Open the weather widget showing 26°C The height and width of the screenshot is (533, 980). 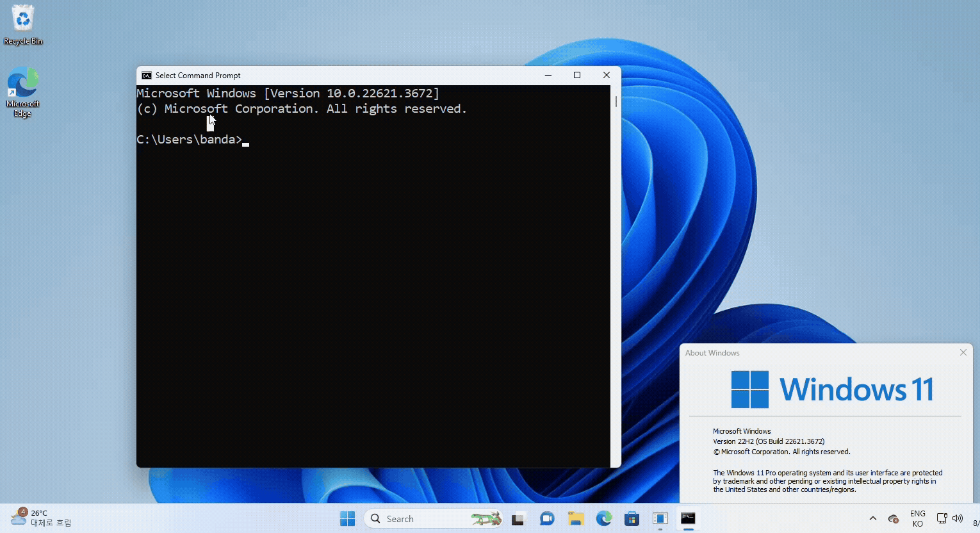[41, 518]
